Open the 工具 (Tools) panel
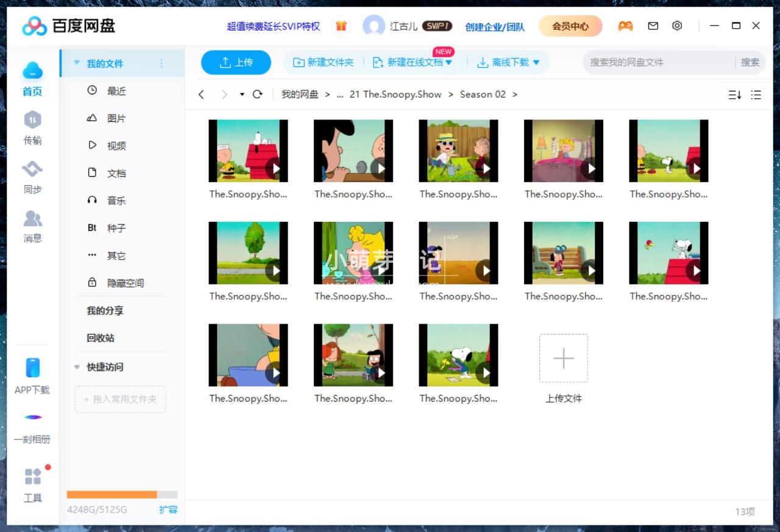The height and width of the screenshot is (532, 780). (32, 484)
